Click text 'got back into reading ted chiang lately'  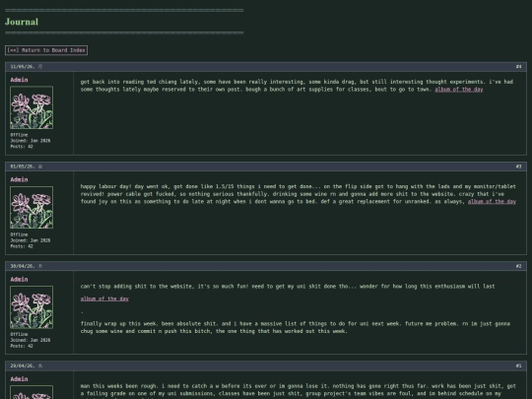coord(140,82)
